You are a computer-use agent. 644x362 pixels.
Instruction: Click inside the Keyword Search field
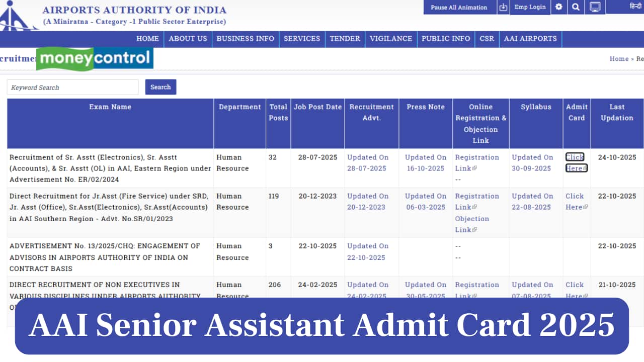tap(72, 87)
